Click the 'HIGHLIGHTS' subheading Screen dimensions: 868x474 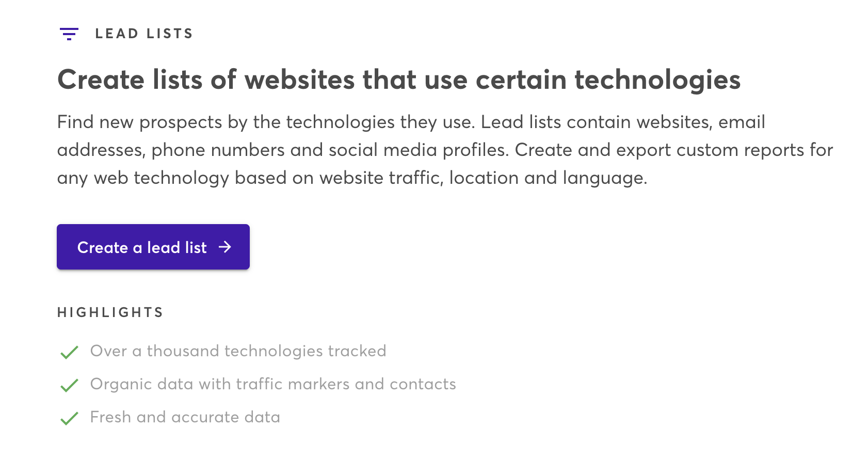pos(110,312)
